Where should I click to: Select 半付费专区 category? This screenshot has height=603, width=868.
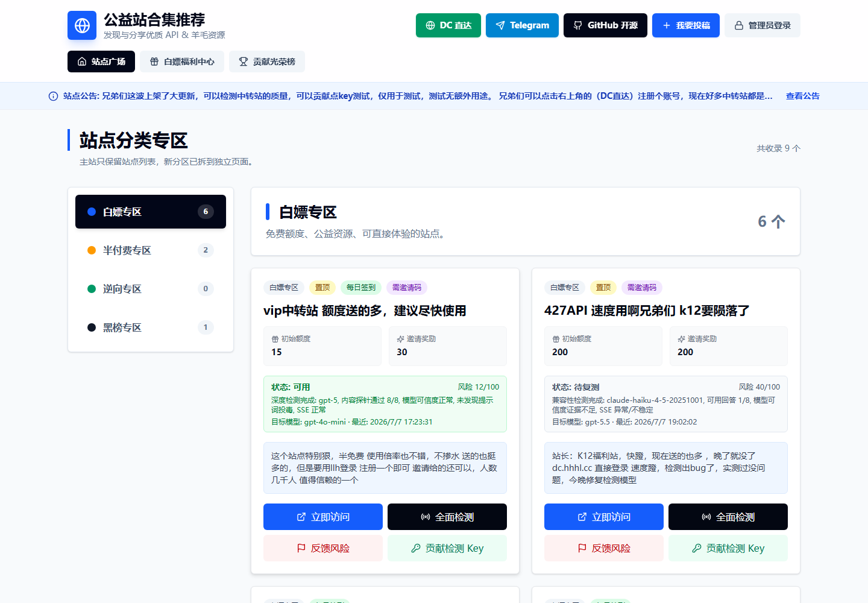click(151, 250)
